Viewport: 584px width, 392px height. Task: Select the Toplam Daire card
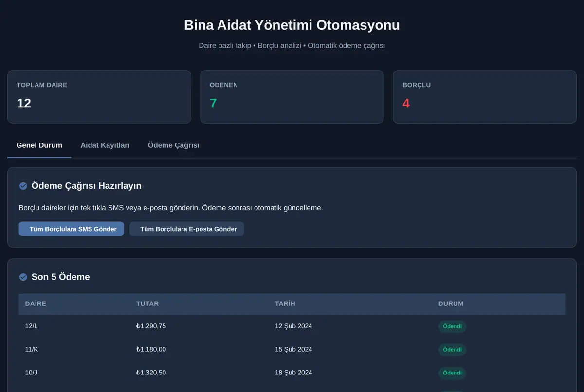pyautogui.click(x=99, y=97)
